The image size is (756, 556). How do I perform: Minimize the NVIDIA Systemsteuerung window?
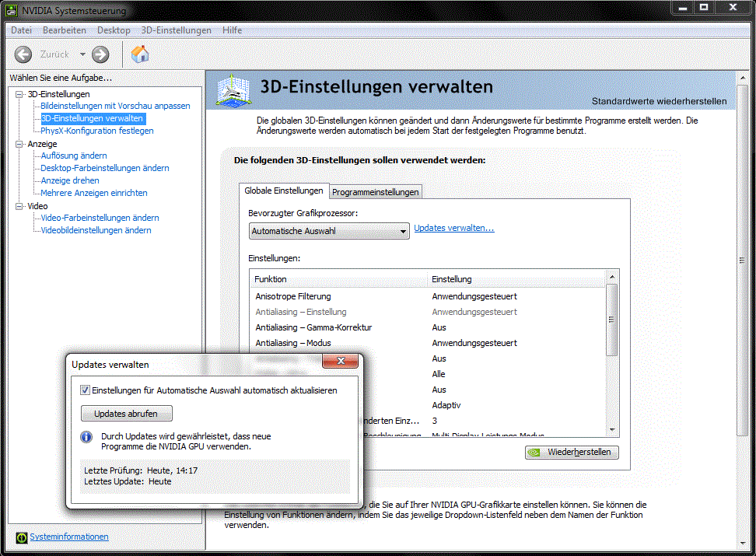tap(683, 7)
